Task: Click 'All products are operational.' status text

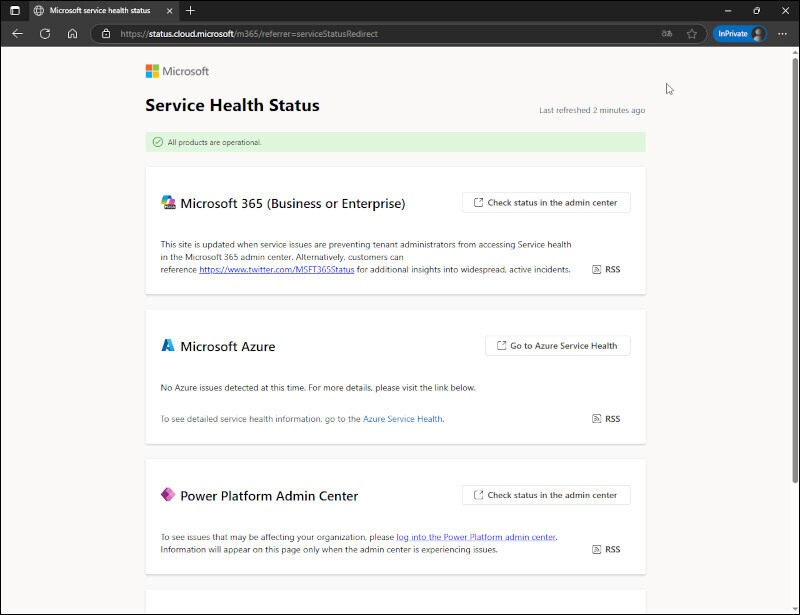Action: point(214,142)
